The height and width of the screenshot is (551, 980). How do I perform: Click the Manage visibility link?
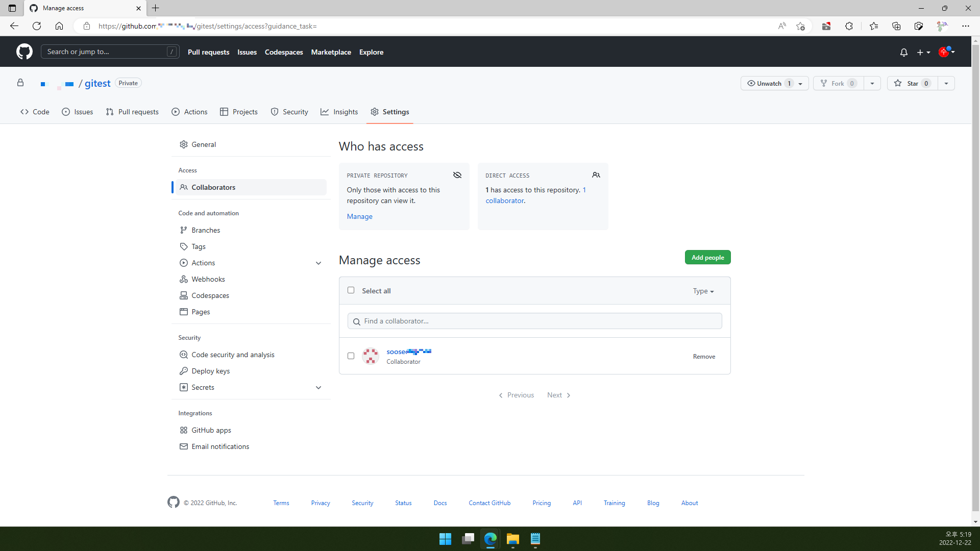[x=359, y=216]
